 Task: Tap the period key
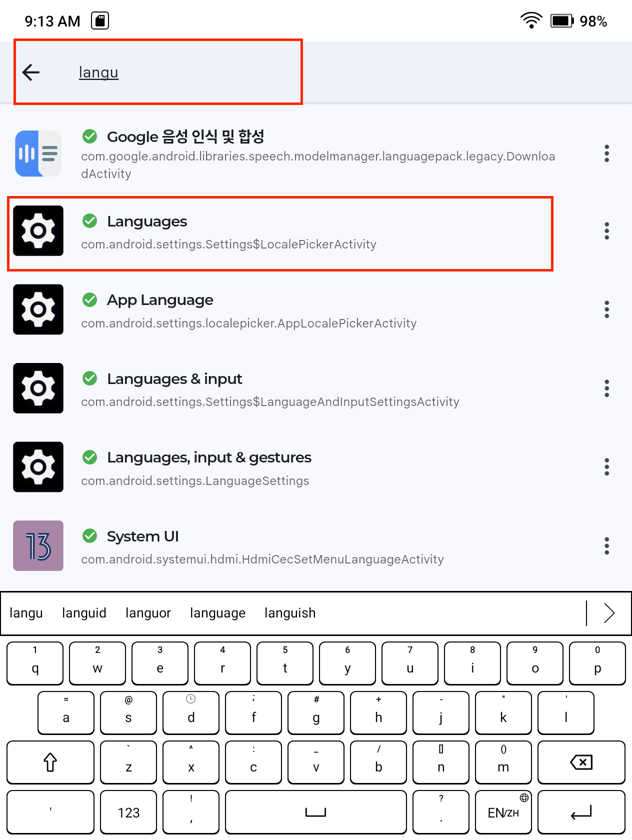coord(441,812)
